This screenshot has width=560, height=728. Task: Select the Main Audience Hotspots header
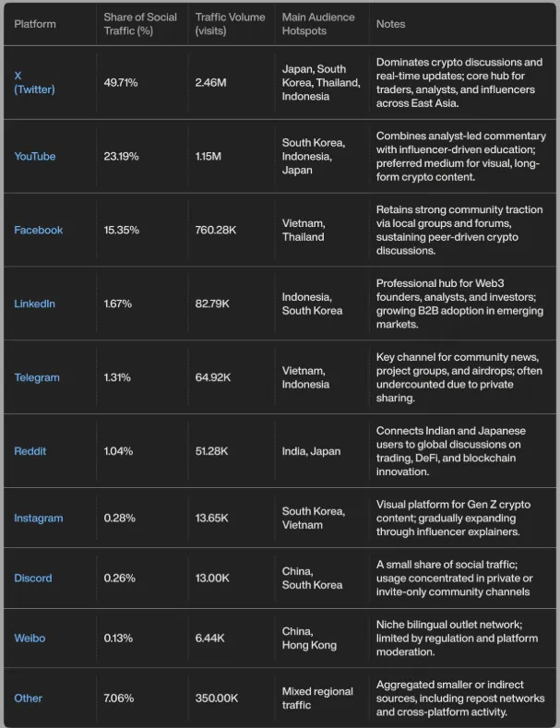316,24
